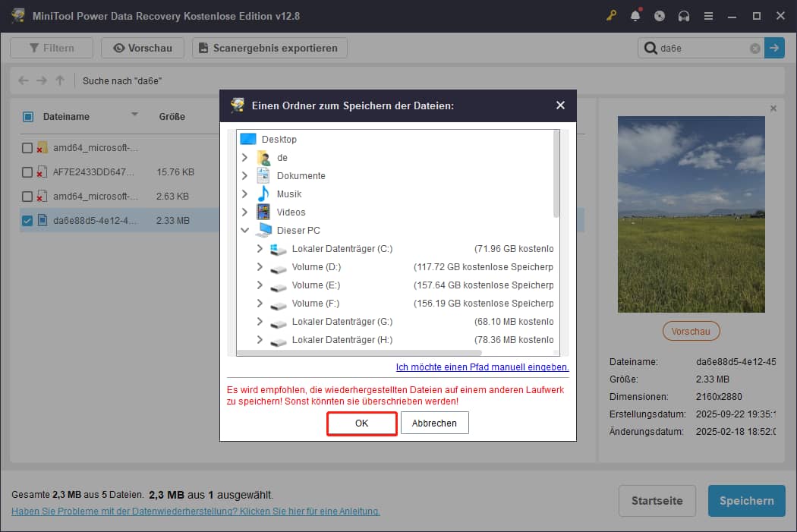Click the search box containing 'da6e'
This screenshot has width=797, height=532.
[701, 49]
